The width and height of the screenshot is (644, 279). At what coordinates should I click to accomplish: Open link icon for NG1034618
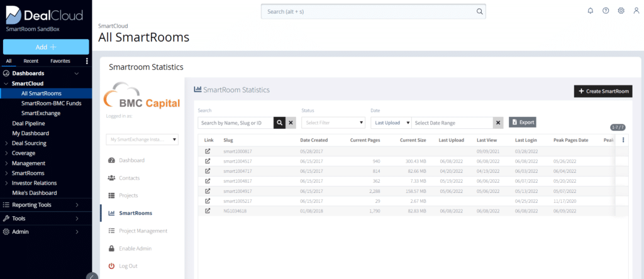point(208,211)
